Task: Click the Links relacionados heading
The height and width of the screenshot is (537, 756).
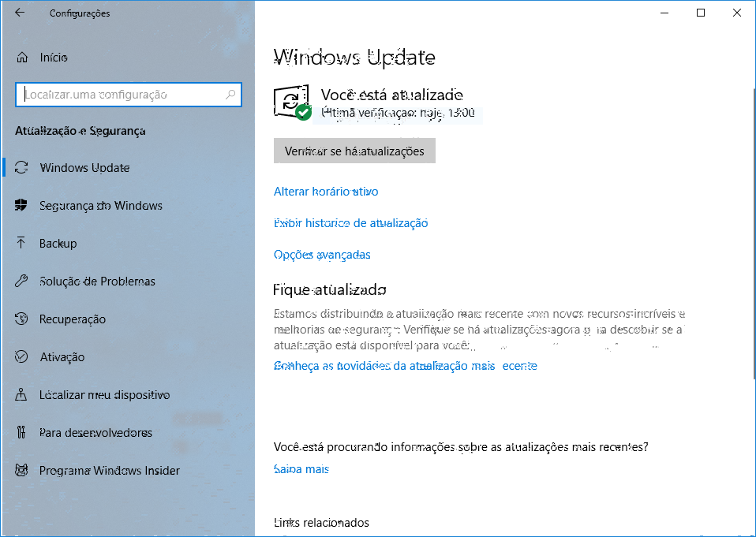Action: 322,523
